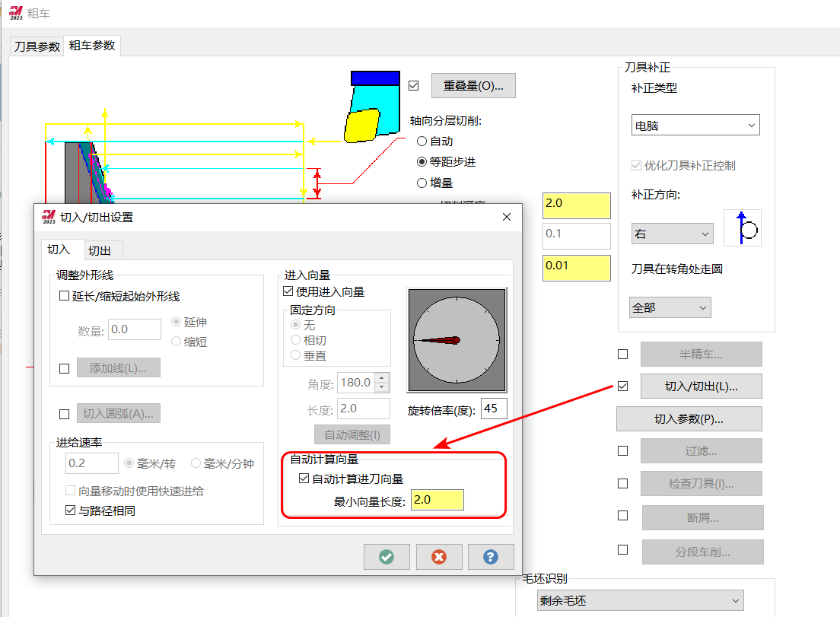Select the 等距步进 radio option
The image size is (840, 617).
pos(422,162)
